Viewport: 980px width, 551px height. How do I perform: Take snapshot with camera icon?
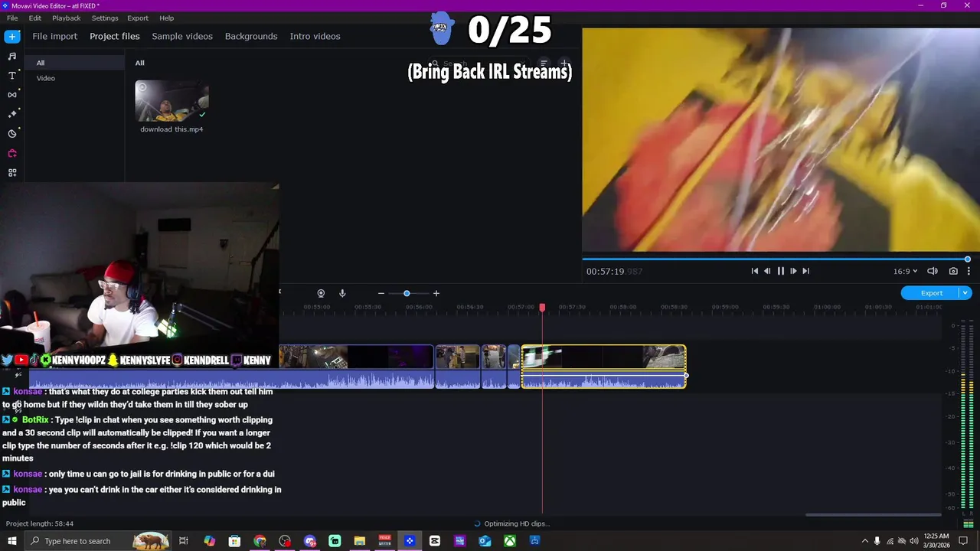(953, 271)
